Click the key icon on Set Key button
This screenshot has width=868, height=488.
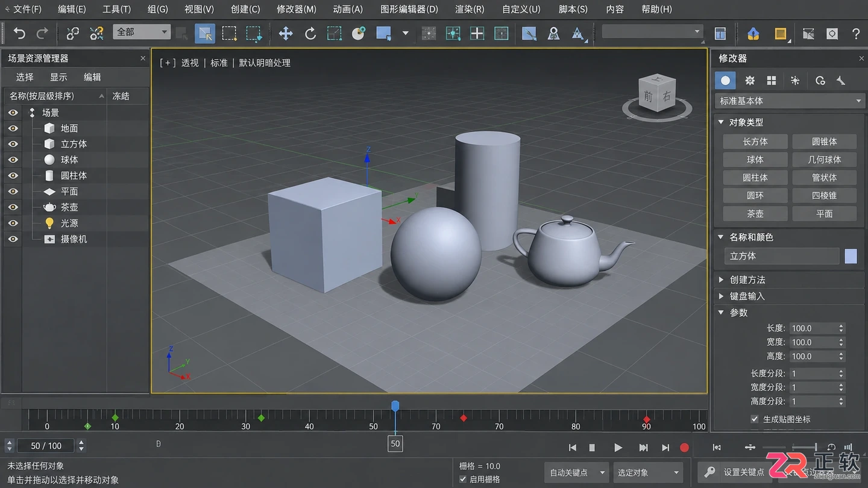coord(710,472)
